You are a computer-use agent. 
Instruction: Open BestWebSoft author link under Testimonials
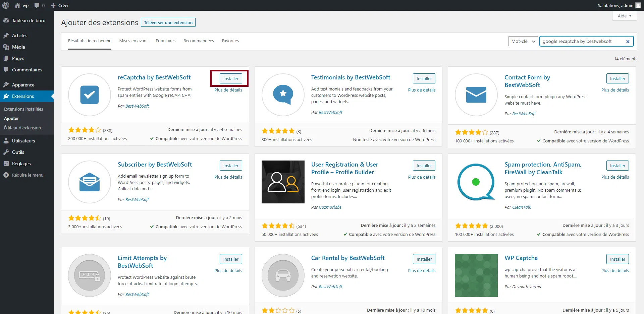(x=331, y=113)
